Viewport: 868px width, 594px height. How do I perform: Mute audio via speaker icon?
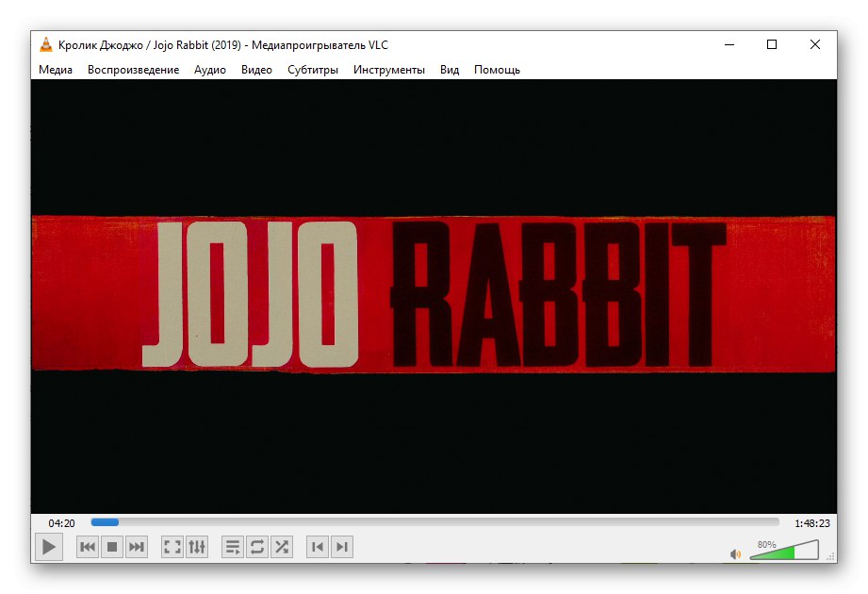tap(735, 553)
